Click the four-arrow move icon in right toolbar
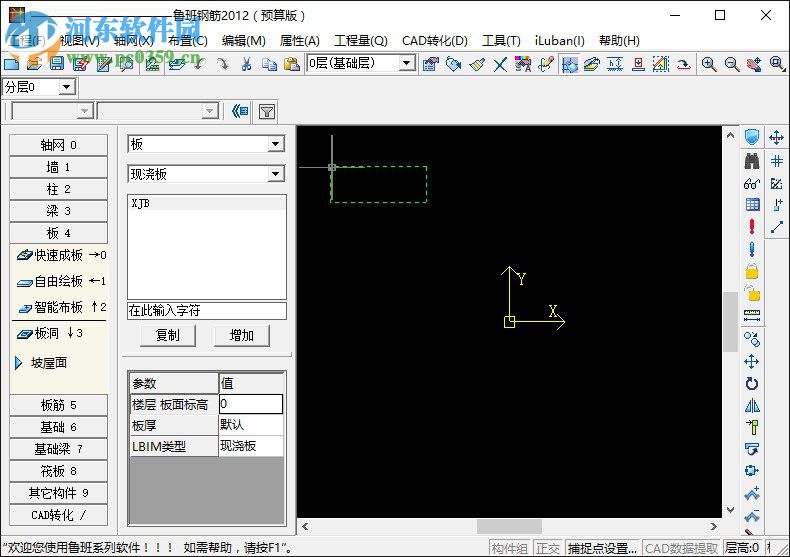The height and width of the screenshot is (557, 790). pyautogui.click(x=752, y=362)
